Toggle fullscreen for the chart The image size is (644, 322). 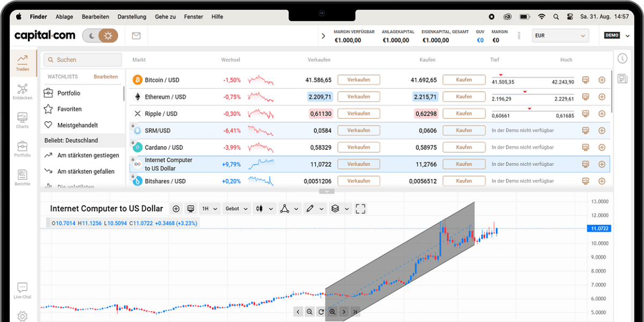(361, 209)
